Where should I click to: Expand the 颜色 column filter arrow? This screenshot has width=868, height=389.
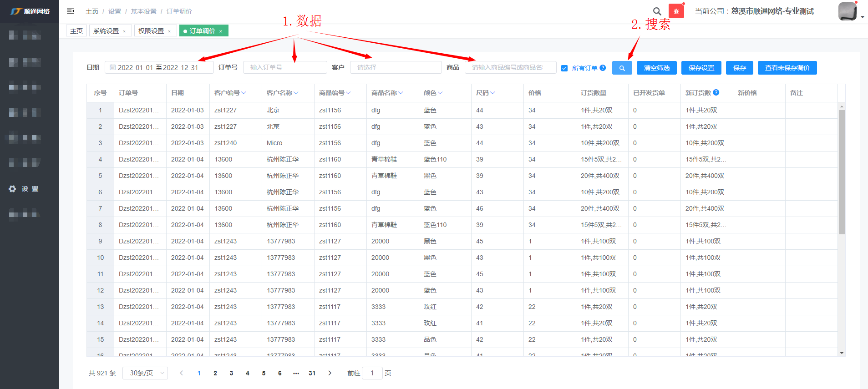[440, 93]
